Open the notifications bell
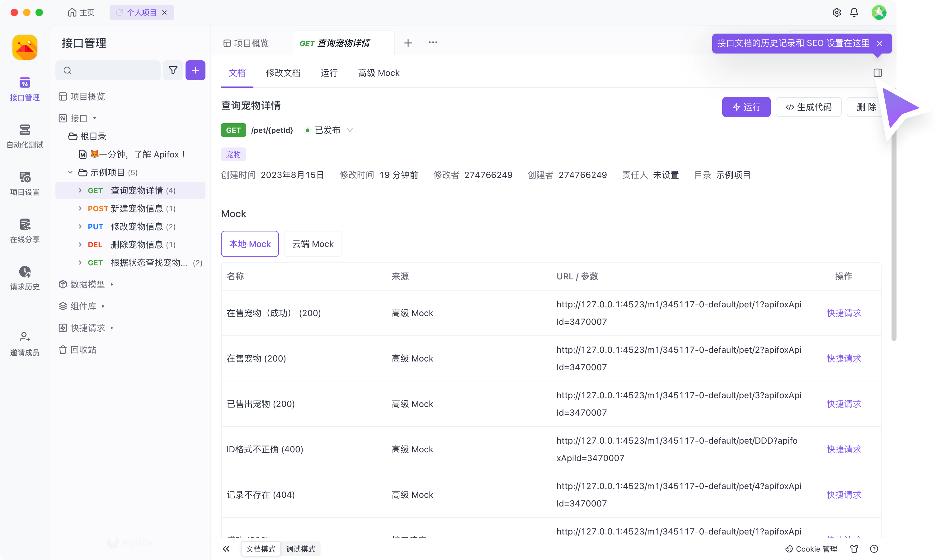946x560 pixels. [854, 12]
